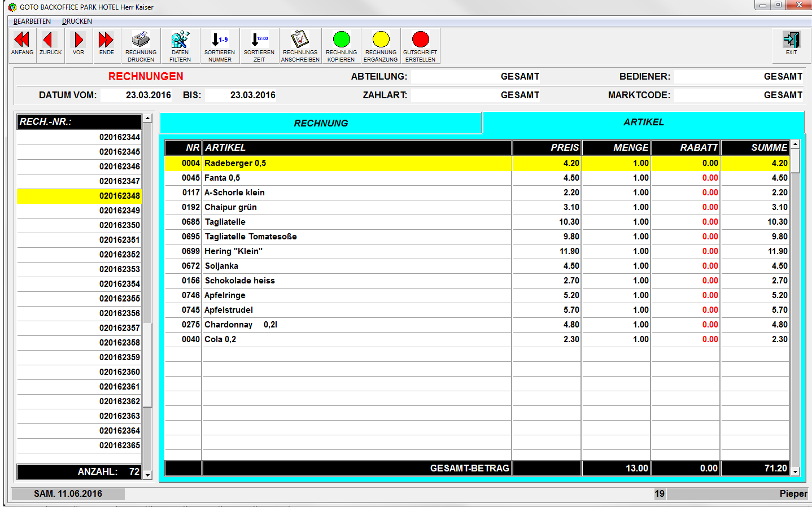
Task: Click yellow Rechnung Ergänzung button
Action: [x=381, y=46]
